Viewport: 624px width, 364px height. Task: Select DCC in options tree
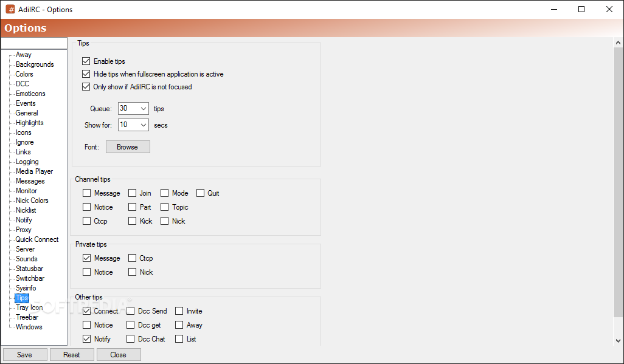point(23,84)
